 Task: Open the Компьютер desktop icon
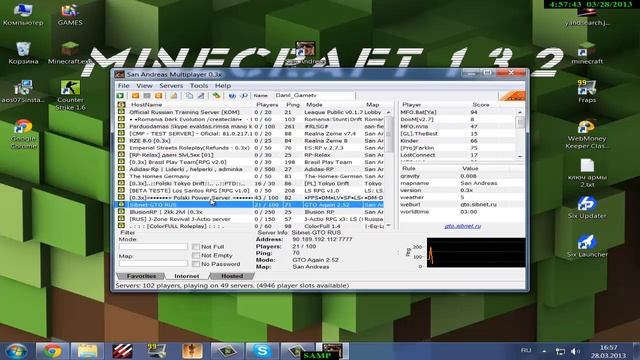pos(23,15)
